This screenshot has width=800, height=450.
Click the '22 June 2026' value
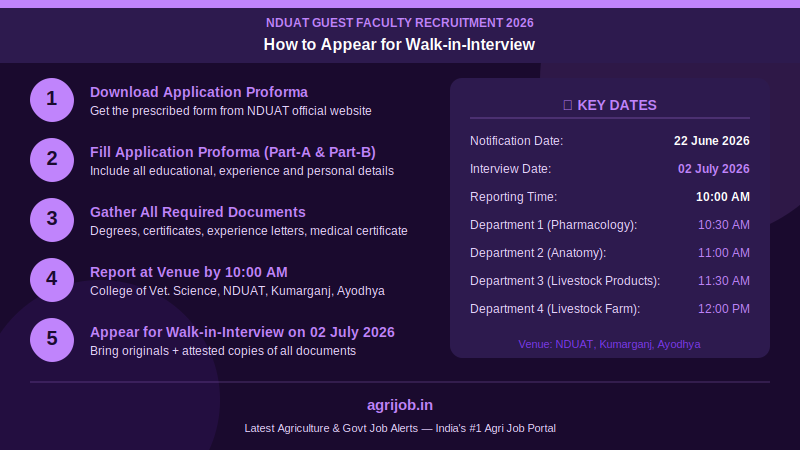tap(712, 141)
